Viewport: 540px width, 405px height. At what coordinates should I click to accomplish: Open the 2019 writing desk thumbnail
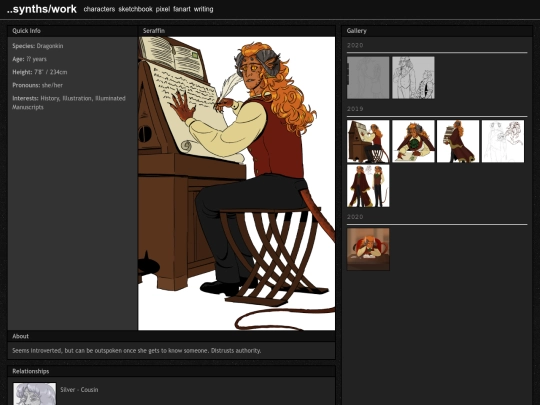368,141
